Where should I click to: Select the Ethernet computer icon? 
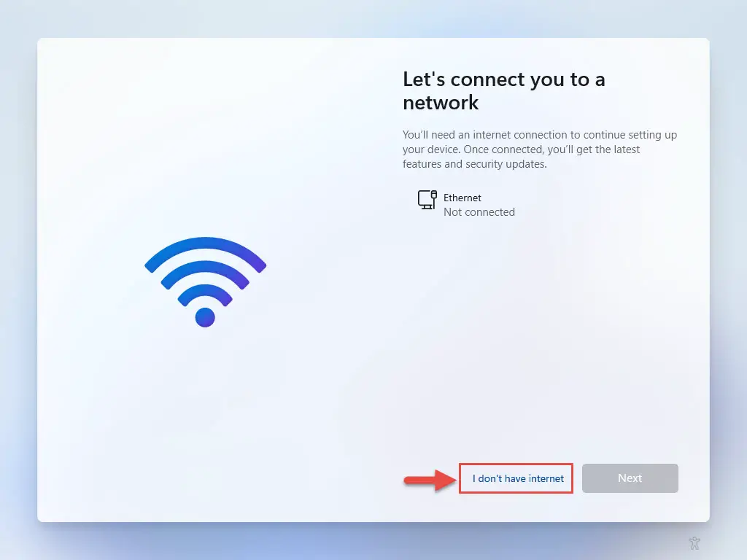coord(427,200)
